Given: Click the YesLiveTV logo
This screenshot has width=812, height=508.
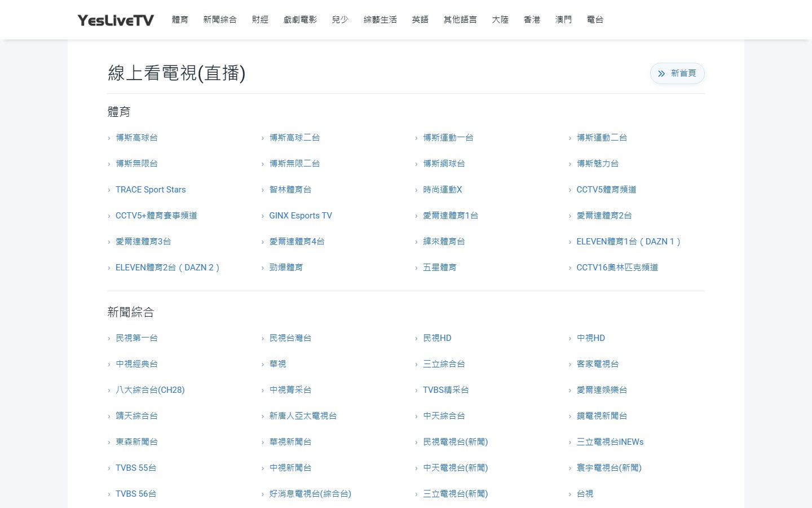Looking at the screenshot, I should tap(116, 20).
